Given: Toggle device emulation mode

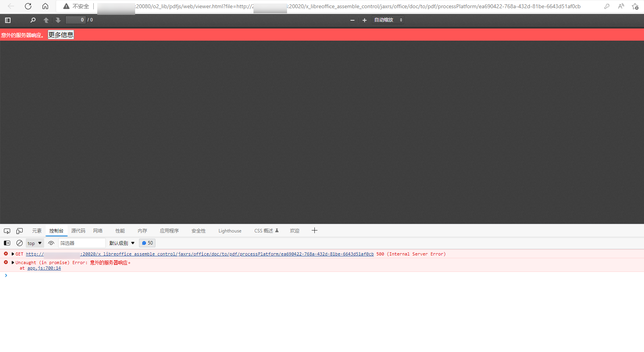Looking at the screenshot, I should pyautogui.click(x=20, y=231).
